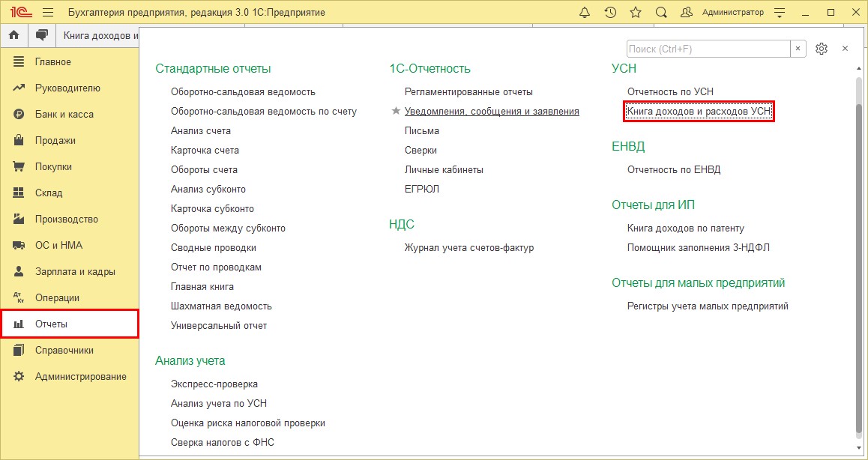
Task: Open the Шахматная ведомость report
Action: (x=221, y=306)
